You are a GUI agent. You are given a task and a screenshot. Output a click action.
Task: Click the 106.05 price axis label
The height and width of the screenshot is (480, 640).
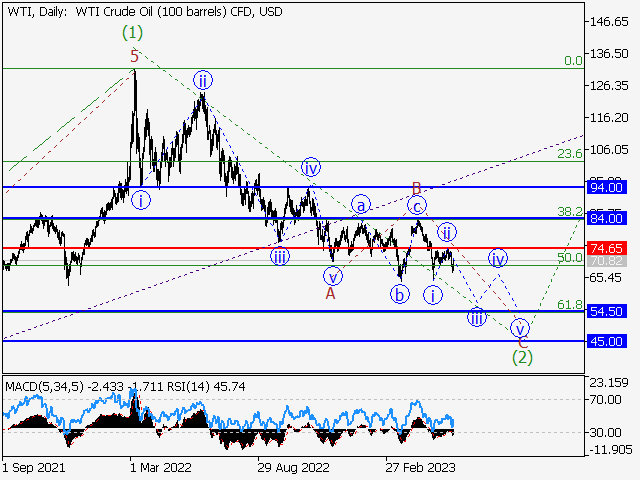610,149
